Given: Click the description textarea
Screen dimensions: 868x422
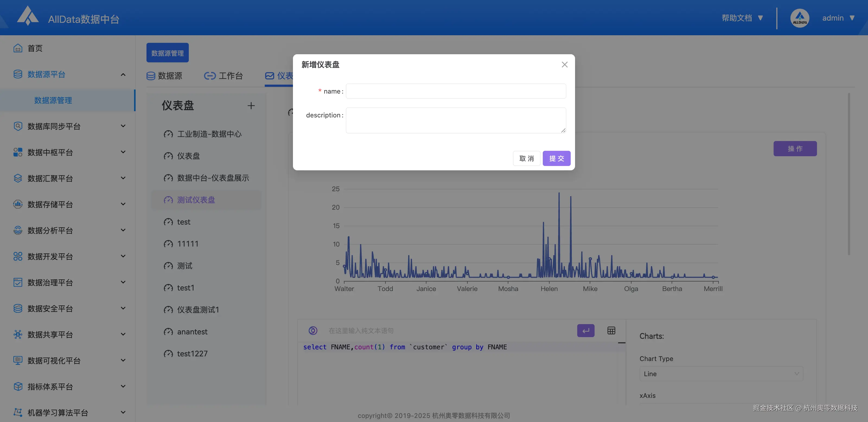Looking at the screenshot, I should (456, 120).
